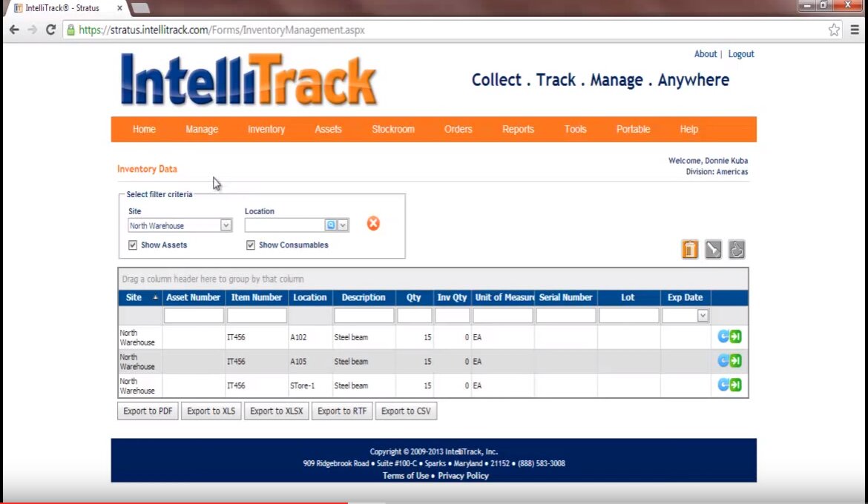The width and height of the screenshot is (868, 504).
Task: Open the Site dropdown showing North Warehouse
Action: [226, 226]
